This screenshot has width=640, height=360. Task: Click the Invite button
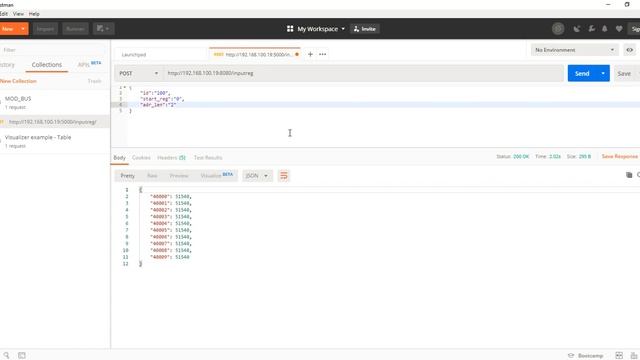pyautogui.click(x=365, y=29)
